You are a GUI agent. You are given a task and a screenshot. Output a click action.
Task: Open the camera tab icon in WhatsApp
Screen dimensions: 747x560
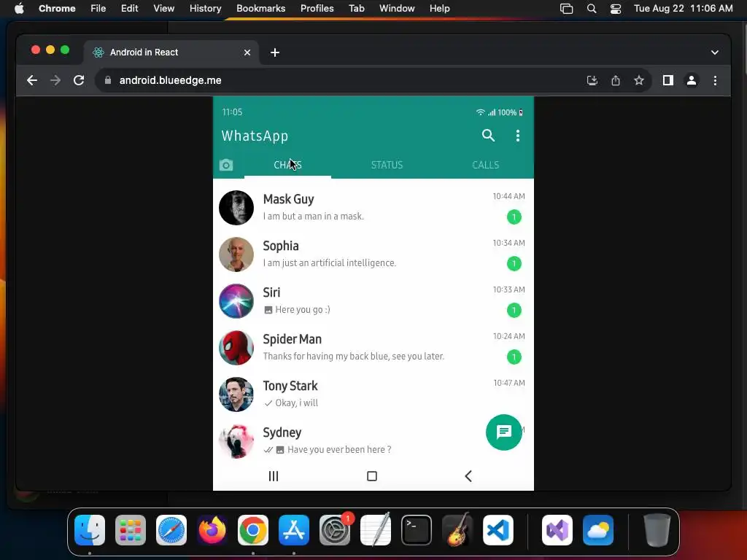[x=226, y=165]
